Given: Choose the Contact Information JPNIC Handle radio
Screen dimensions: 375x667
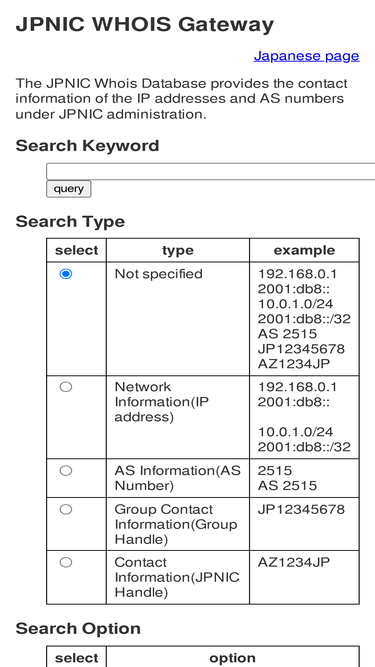Looking at the screenshot, I should click(x=65, y=563).
